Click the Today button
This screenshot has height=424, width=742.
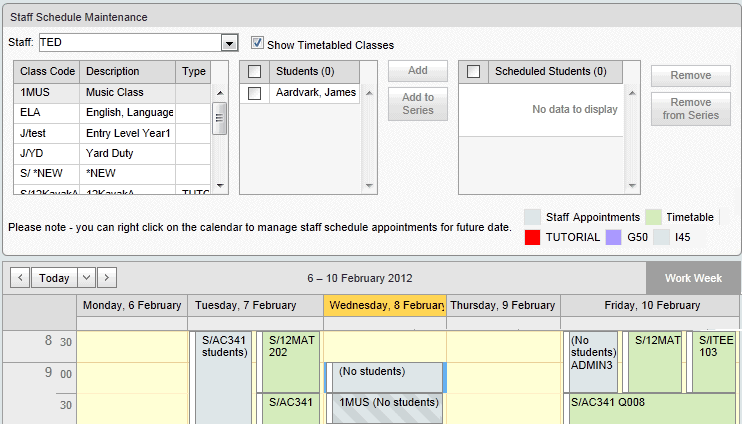(x=54, y=278)
